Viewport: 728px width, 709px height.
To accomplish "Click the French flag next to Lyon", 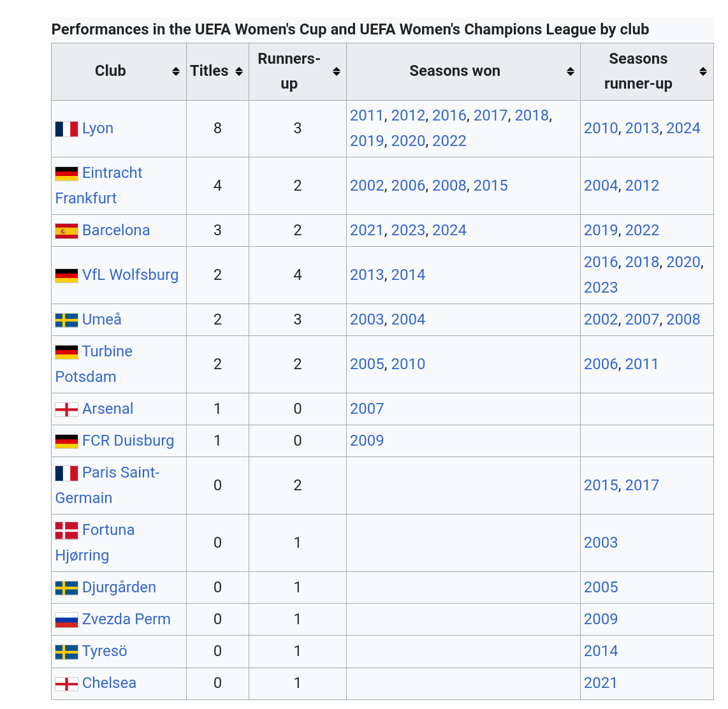I will tap(66, 129).
